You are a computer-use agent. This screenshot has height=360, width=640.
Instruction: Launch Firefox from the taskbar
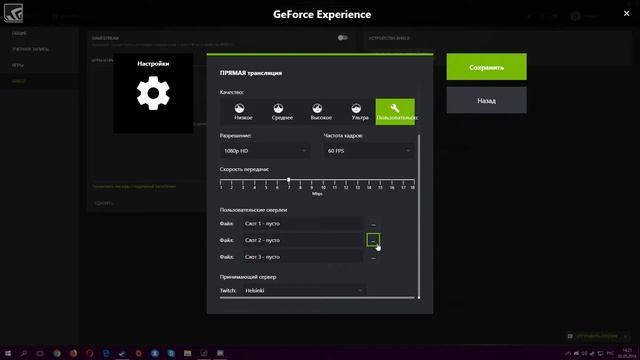pyautogui.click(x=73, y=353)
